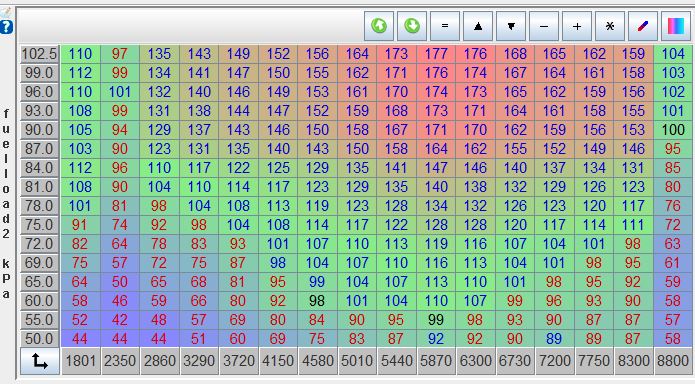Select the 2350 RPM column header

point(120,361)
